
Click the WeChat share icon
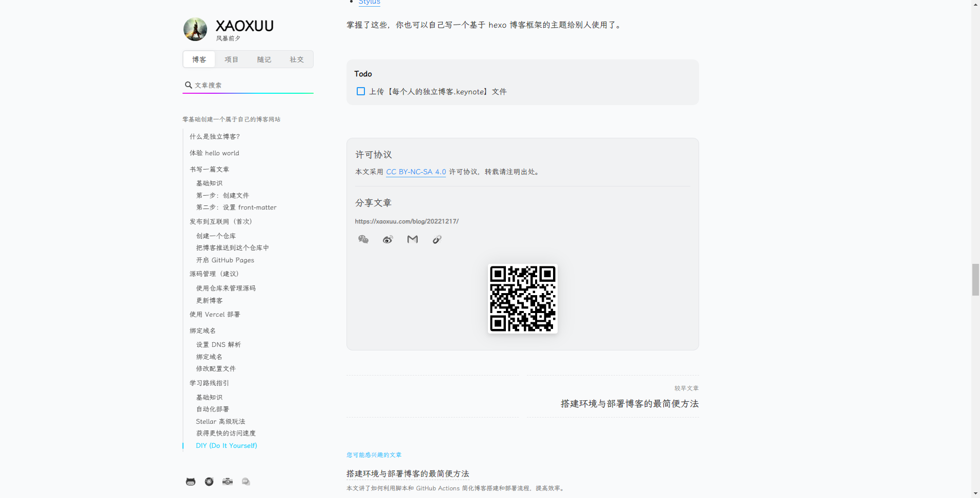(x=363, y=239)
